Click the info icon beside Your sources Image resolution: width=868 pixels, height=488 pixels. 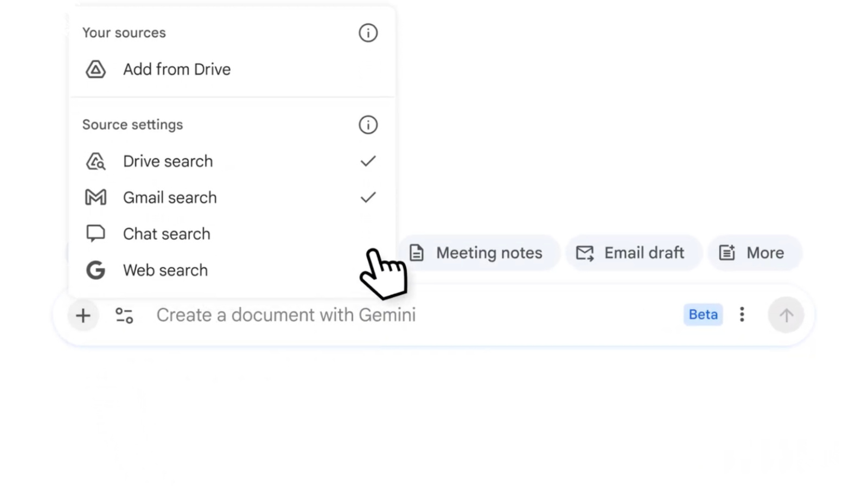point(368,33)
